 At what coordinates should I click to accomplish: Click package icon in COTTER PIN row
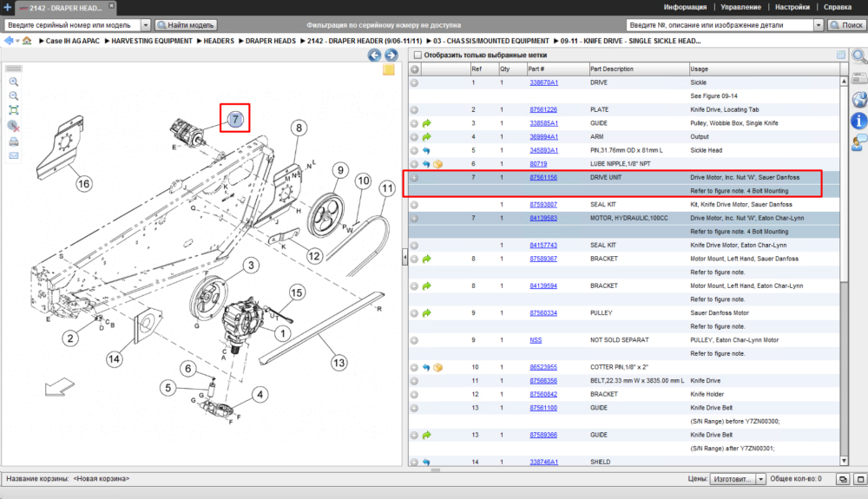[x=437, y=367]
